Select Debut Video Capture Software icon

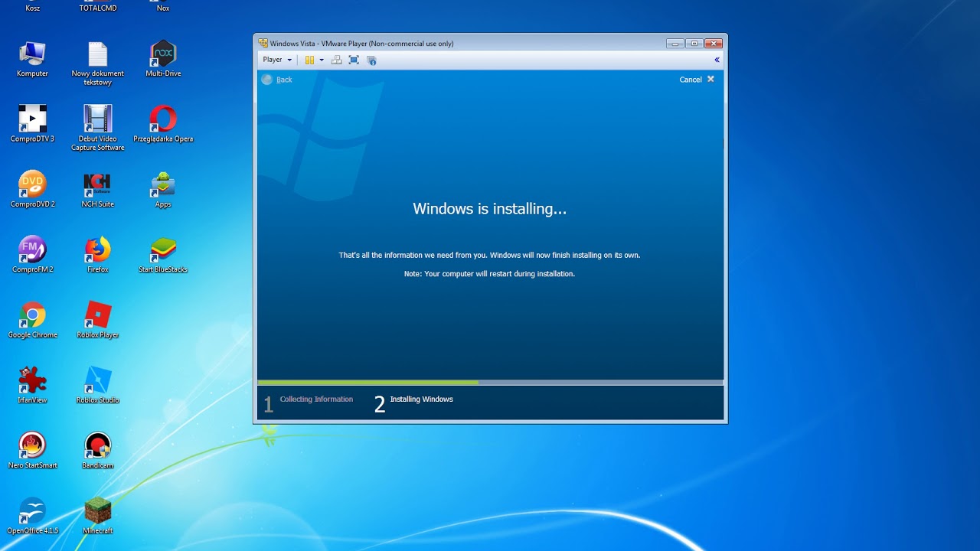click(x=98, y=129)
